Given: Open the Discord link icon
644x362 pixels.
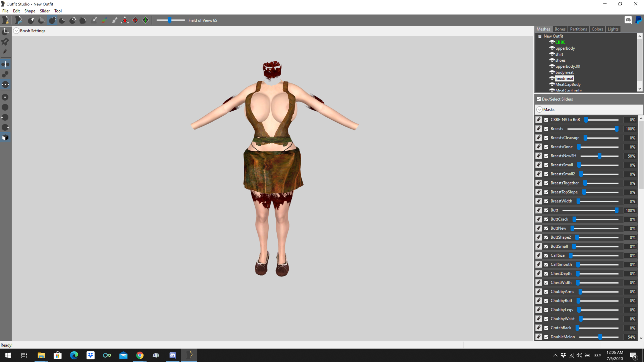Looking at the screenshot, I should [628, 20].
